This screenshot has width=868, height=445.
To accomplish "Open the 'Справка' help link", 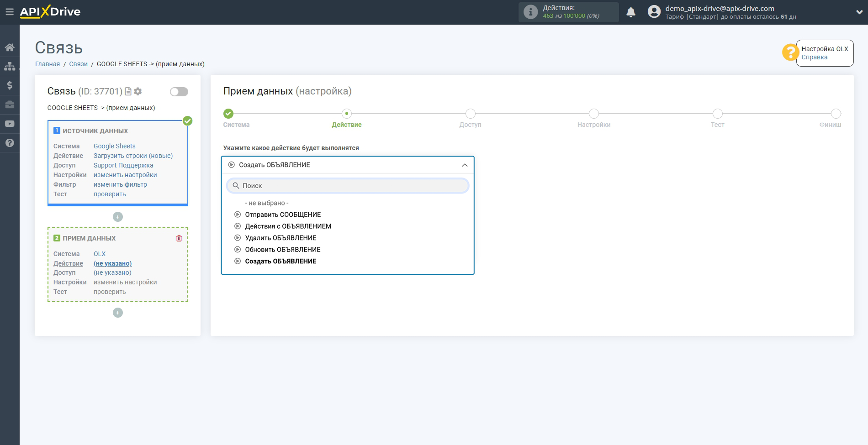I will coord(815,57).
